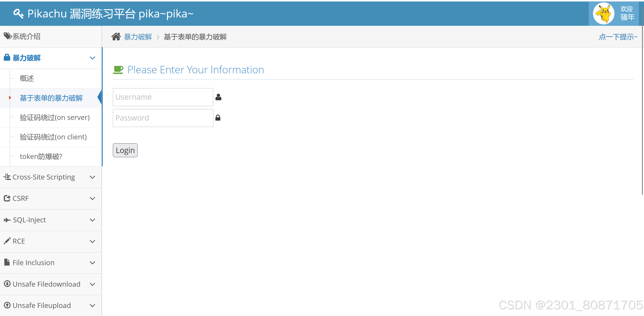
Task: Open the 验证码绕过(on server) menu item
Action: point(55,117)
